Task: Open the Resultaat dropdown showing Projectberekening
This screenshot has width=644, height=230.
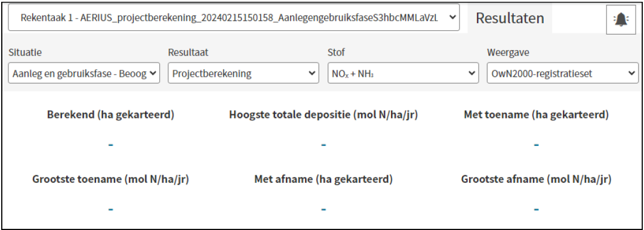Action: tap(244, 73)
